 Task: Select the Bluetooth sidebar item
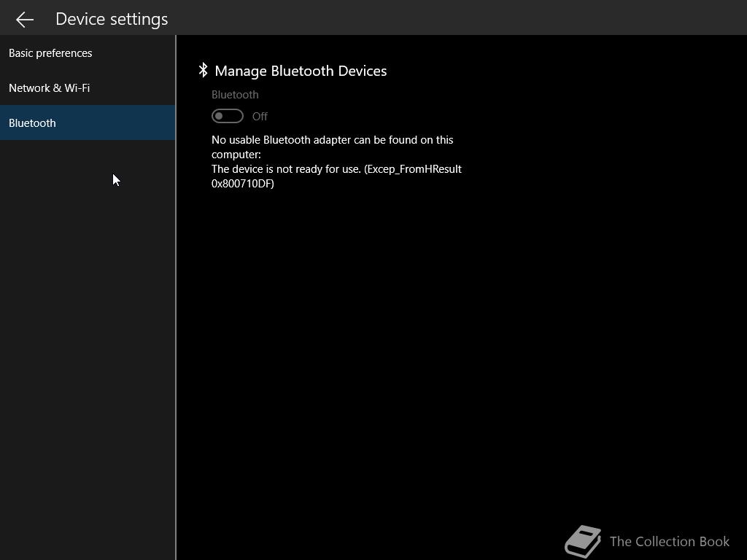(88, 122)
